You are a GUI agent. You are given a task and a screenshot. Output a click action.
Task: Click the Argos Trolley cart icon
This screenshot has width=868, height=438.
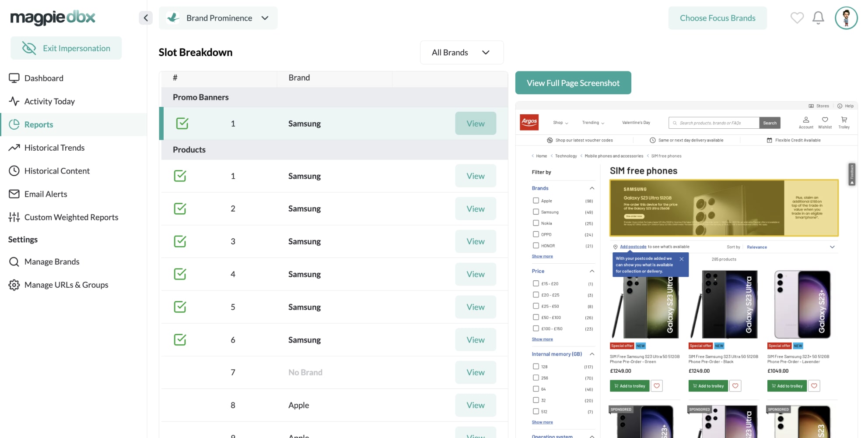coord(844,120)
